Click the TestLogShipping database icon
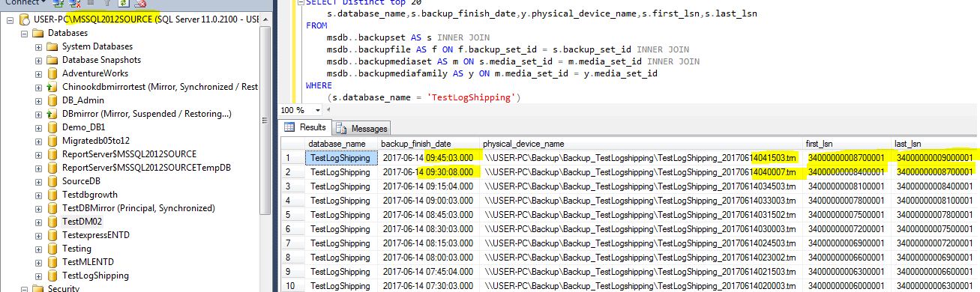The image size is (980, 292). [x=52, y=276]
